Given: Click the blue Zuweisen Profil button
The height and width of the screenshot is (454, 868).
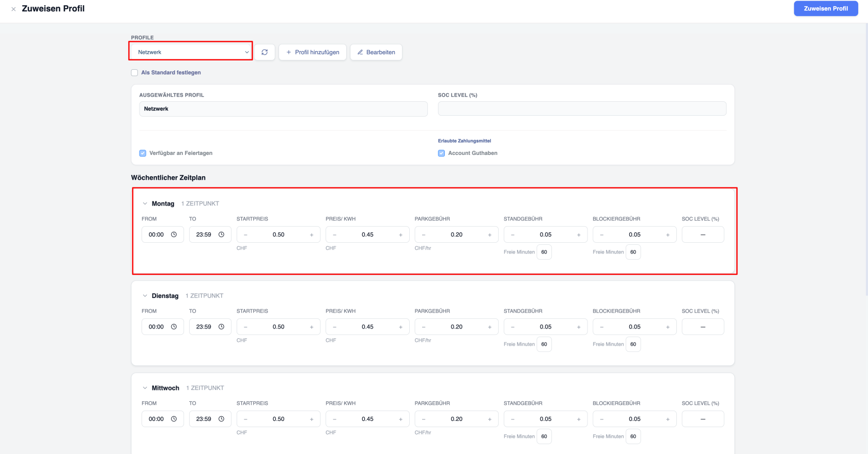Looking at the screenshot, I should pyautogui.click(x=826, y=9).
